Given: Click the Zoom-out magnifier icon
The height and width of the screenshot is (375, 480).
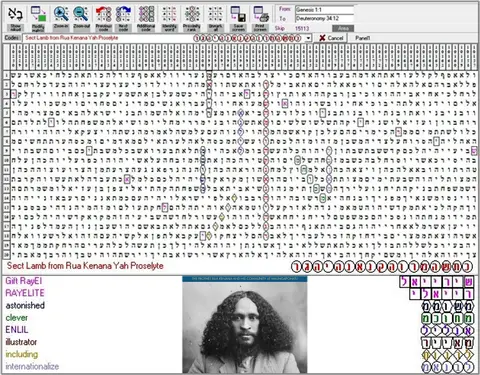Looking at the screenshot, I should 81,19.
